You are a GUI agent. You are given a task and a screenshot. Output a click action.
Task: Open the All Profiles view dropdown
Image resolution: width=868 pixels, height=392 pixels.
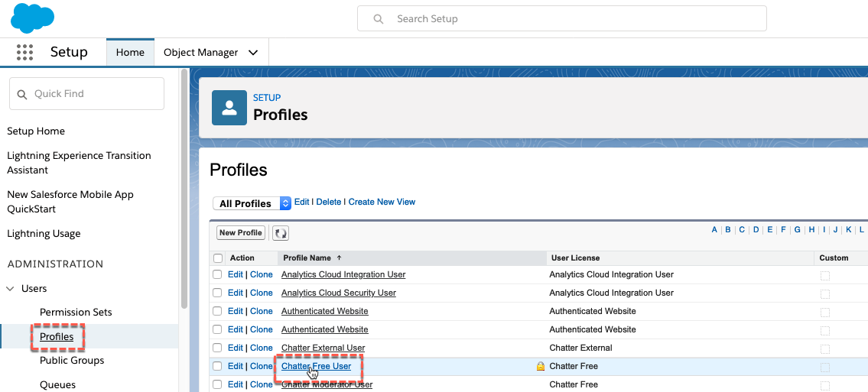(252, 203)
